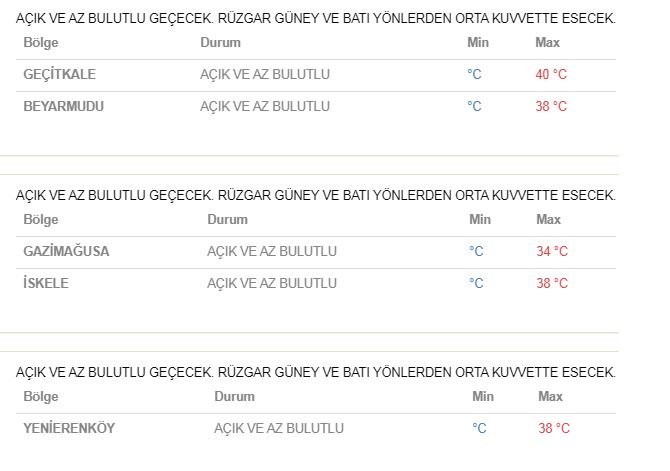Click the forecast summary sentence above YENİERENKÖY table
This screenshot has height=471, width=670.
pos(316,373)
